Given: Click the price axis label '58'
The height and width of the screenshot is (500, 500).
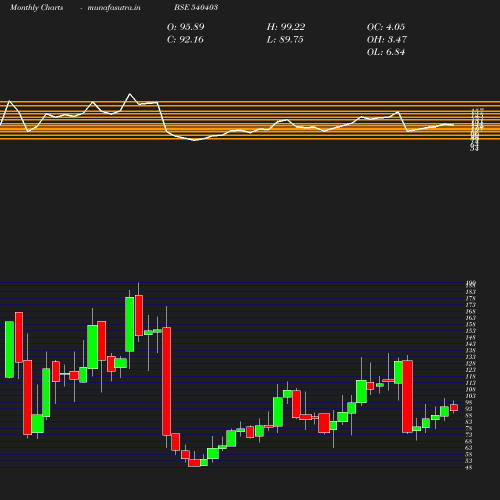Looking at the screenshot, I should pyautogui.click(x=469, y=454).
